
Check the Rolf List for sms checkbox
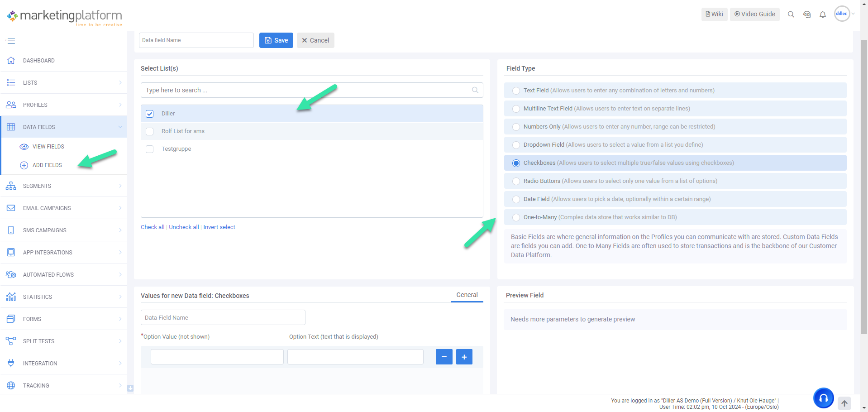[150, 131]
